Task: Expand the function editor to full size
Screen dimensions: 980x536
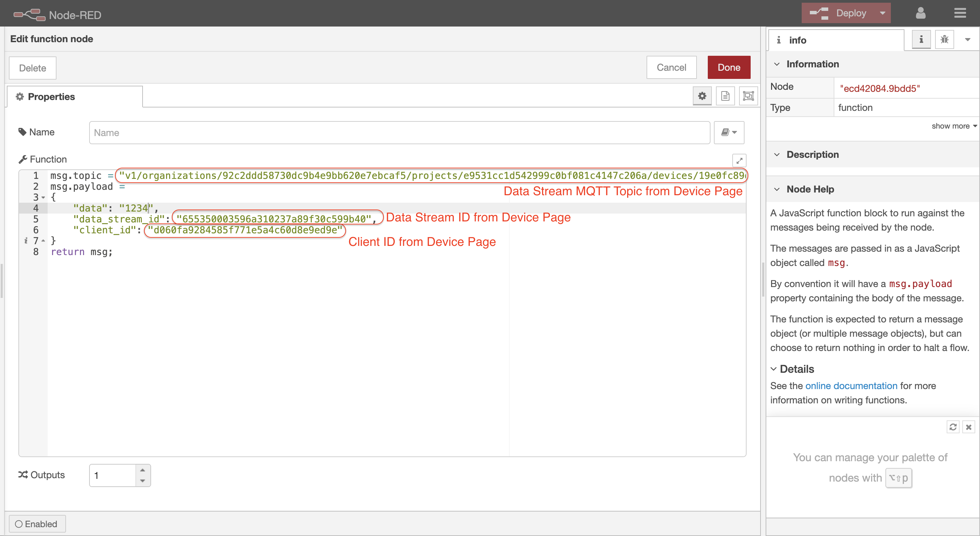Action: 739,161
